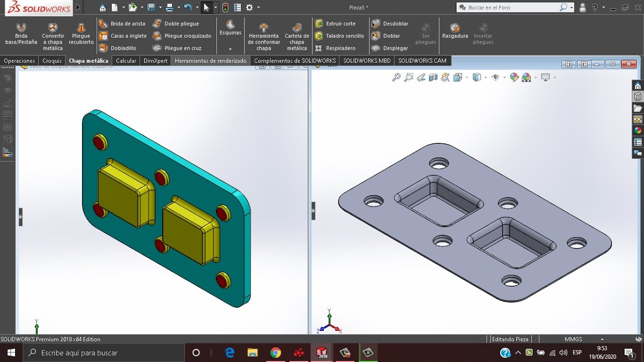
Task: Open the Design Library task pane icon
Action: (x=638, y=97)
